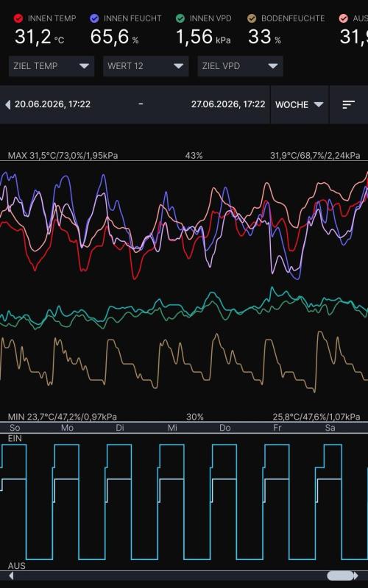Toggle the INNEN TEMP red checkmark

[x=18, y=18]
